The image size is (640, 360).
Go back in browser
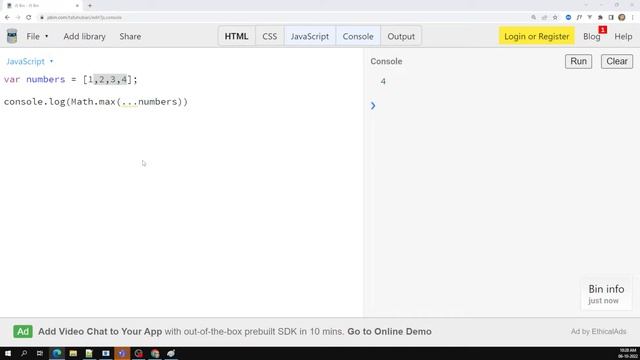(x=7, y=18)
